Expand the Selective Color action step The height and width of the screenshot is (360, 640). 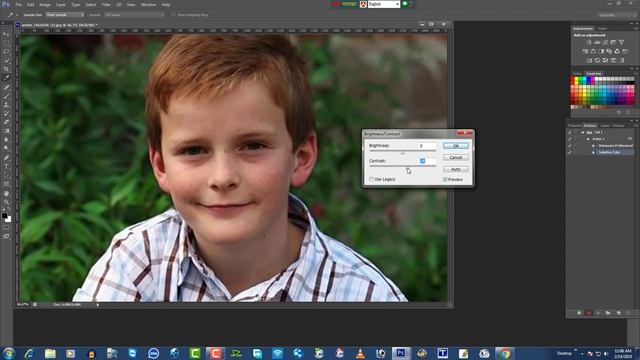tap(593, 152)
